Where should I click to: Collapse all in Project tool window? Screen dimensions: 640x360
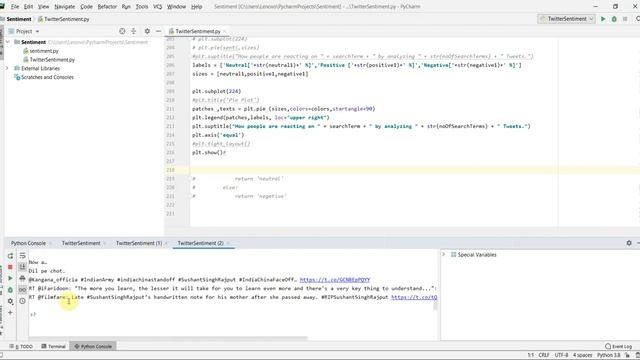[x=133, y=31]
